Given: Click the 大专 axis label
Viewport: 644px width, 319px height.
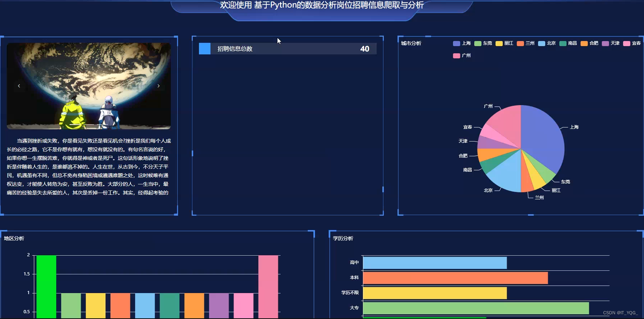Looking at the screenshot, I should [354, 308].
